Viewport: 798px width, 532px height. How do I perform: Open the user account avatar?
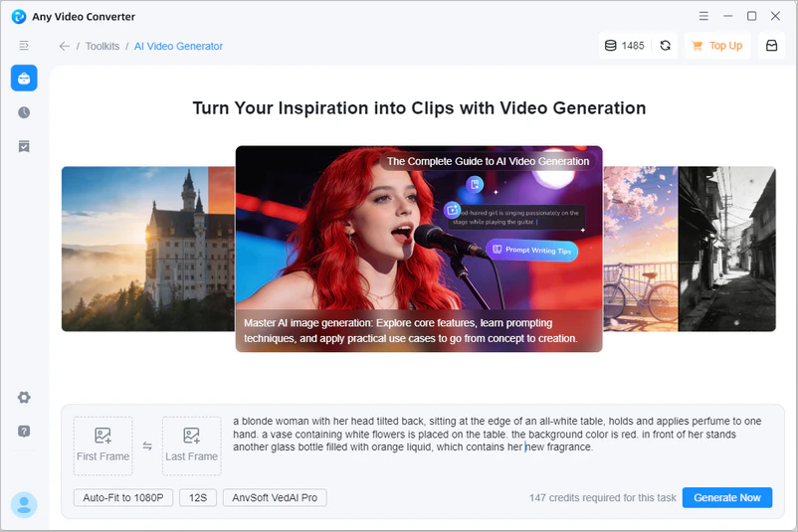[x=24, y=505]
